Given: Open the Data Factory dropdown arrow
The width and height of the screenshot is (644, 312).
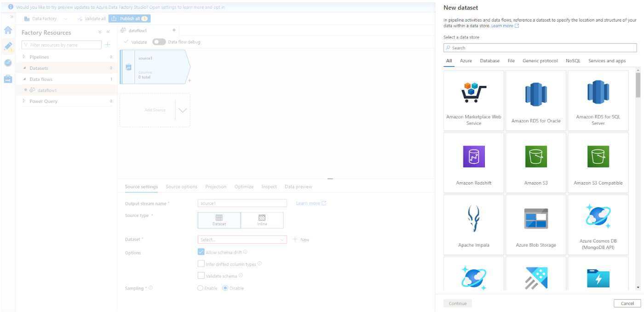Looking at the screenshot, I should (65, 19).
